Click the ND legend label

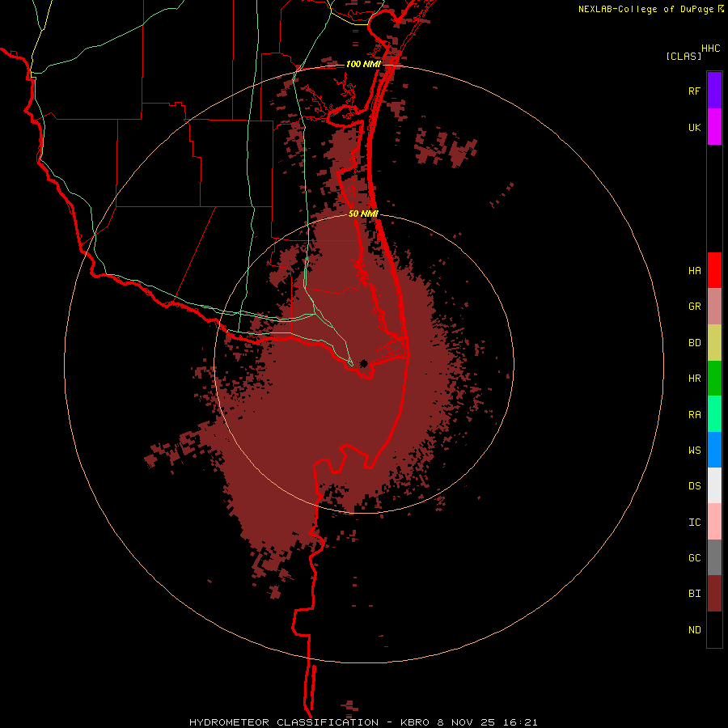(x=694, y=630)
